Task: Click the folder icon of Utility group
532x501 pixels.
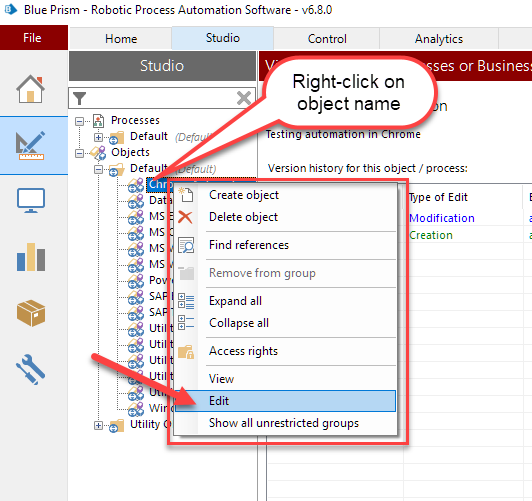Action: click(x=116, y=426)
